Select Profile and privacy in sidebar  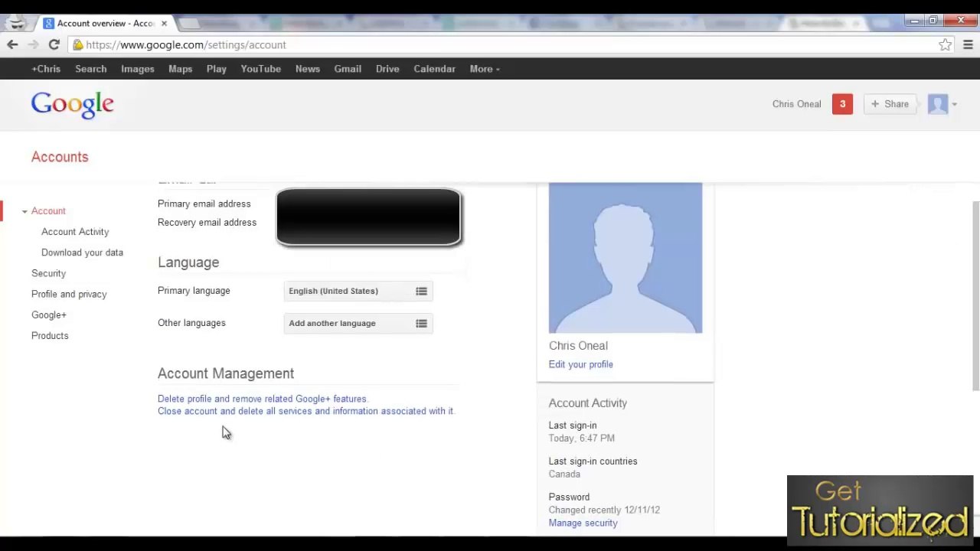(69, 294)
